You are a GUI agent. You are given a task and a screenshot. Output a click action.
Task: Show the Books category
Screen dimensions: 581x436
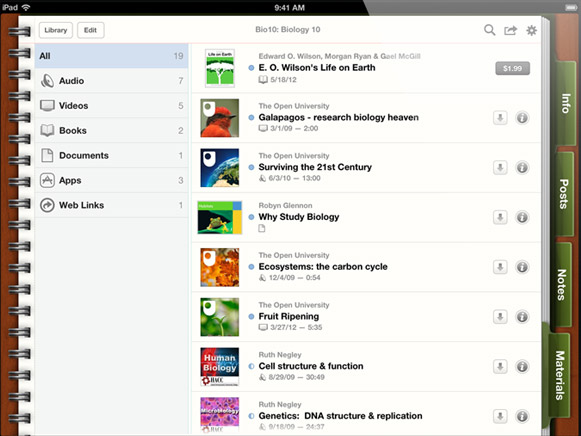coord(112,130)
